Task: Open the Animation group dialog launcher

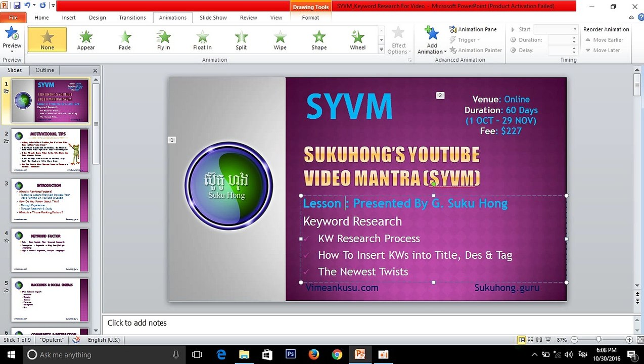Action: pyautogui.click(x=410, y=60)
